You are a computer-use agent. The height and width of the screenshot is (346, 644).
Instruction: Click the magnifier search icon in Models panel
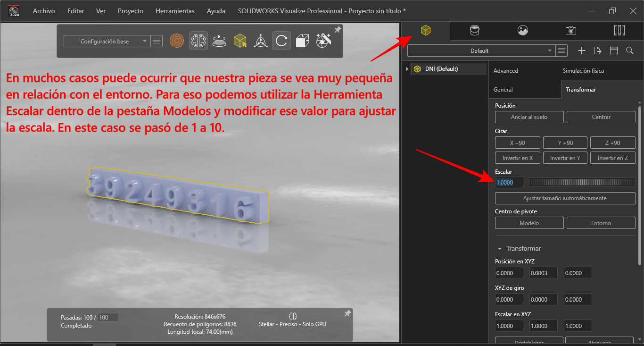pyautogui.click(x=629, y=51)
